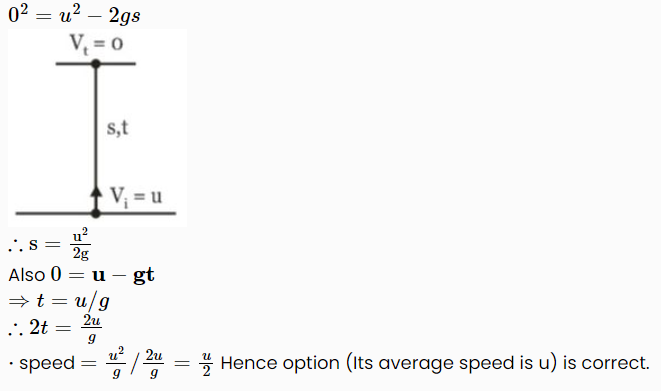Select the bold expression u − gt
This screenshot has width=661, height=391.
[x=123, y=275]
